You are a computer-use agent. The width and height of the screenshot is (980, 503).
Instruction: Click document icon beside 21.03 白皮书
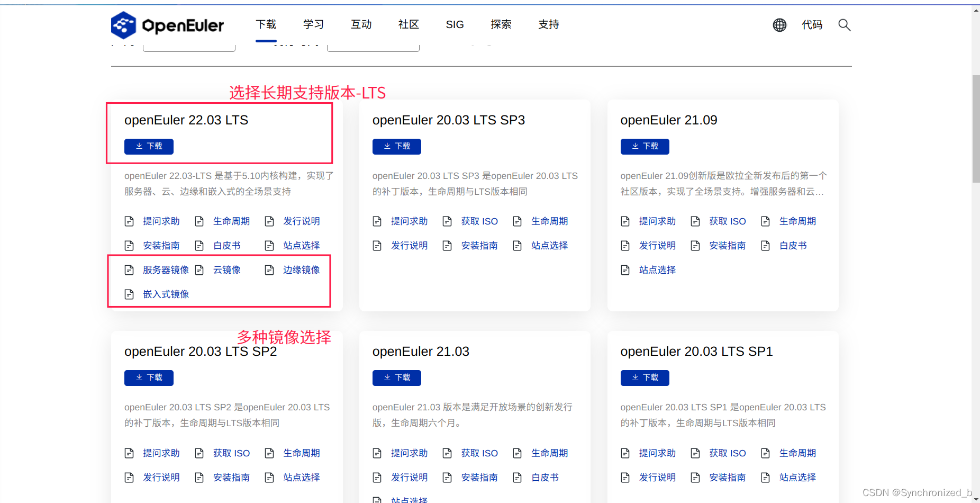518,478
